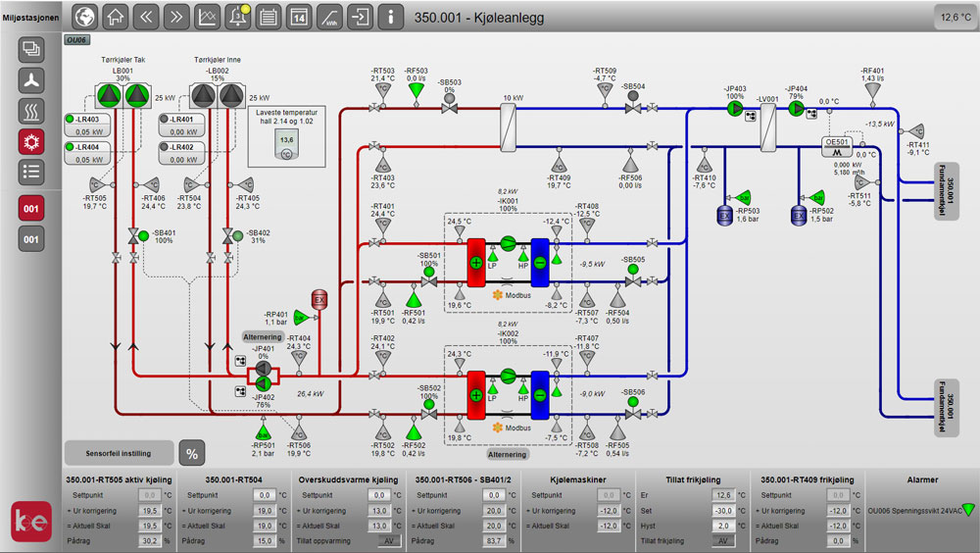Viewport: 980px width, 553px height.
Task: Click the Modbus icon under IK001
Action: pyautogui.click(x=498, y=295)
